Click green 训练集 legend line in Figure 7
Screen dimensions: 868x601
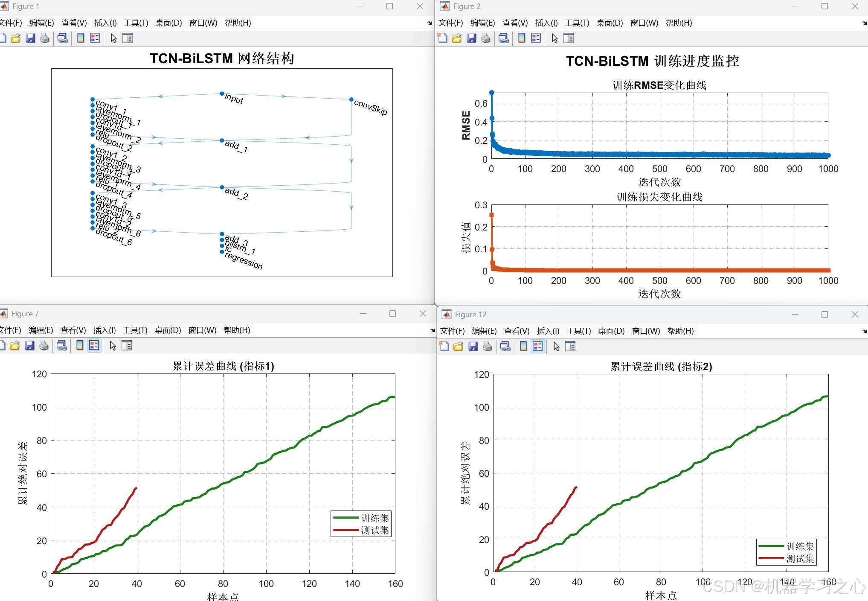tap(346, 518)
